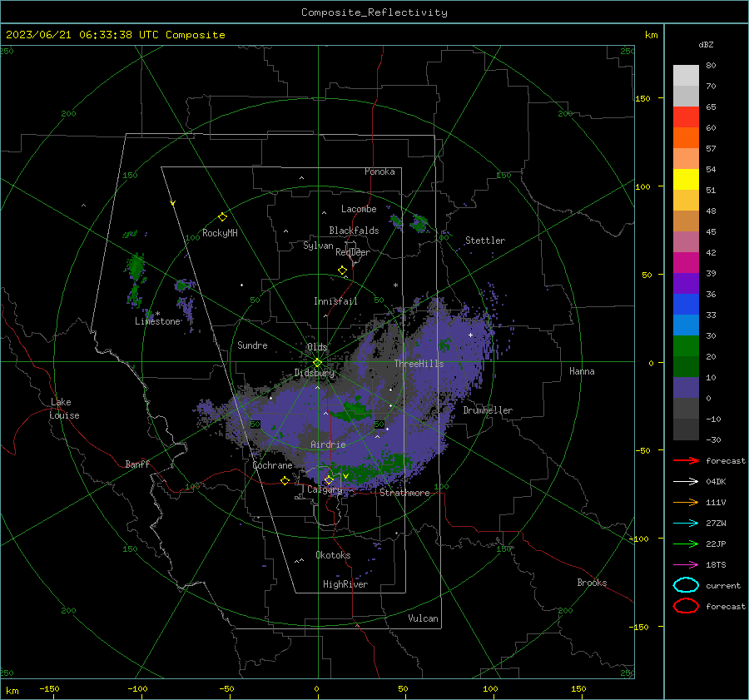749x700 pixels.
Task: Click the Vulcan city label
Action: point(423,618)
